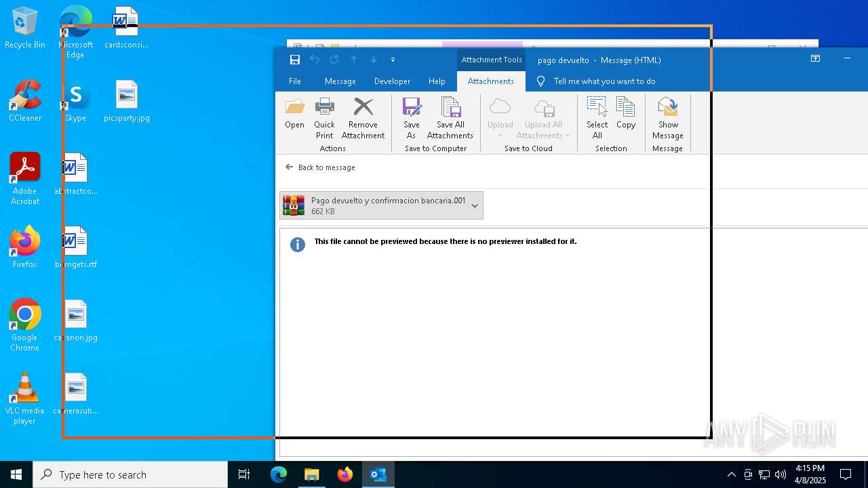Show hidden system tray icons
868x488 pixels.
(731, 474)
